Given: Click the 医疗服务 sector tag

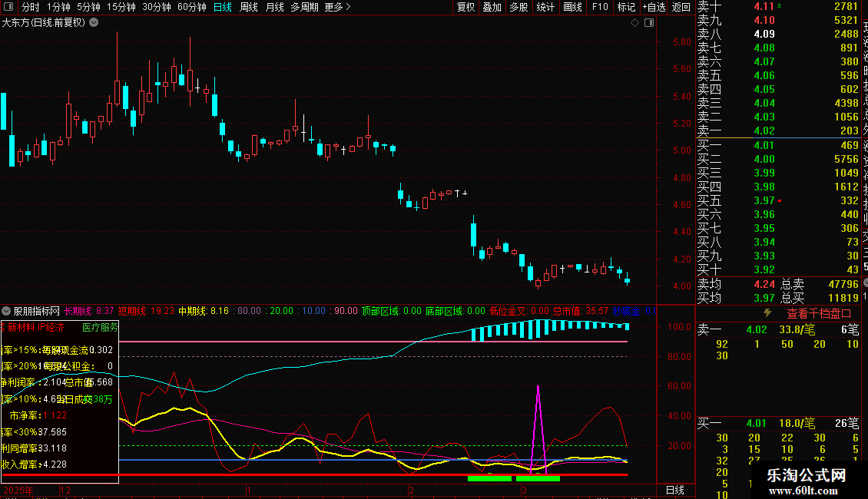Looking at the screenshot, I should pyautogui.click(x=100, y=327).
